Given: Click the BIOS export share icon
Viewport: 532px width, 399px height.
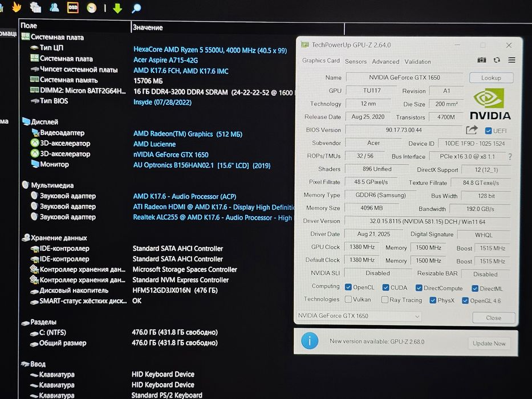Looking at the screenshot, I should (472, 130).
